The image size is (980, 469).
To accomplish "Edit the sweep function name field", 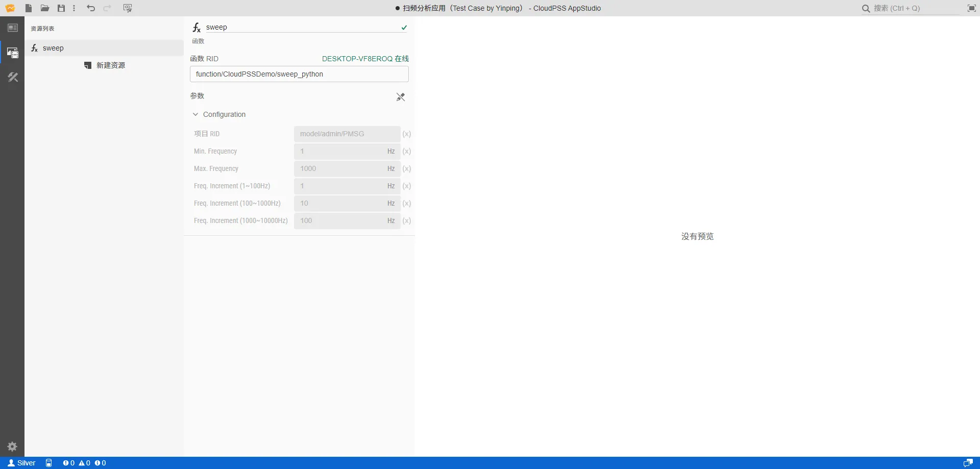I will (x=301, y=27).
